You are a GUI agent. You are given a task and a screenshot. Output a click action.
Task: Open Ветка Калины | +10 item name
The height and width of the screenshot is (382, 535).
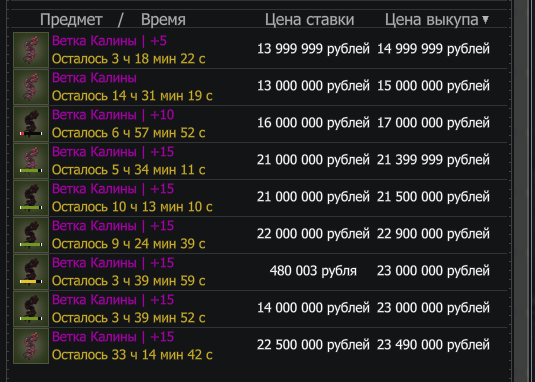[113, 115]
